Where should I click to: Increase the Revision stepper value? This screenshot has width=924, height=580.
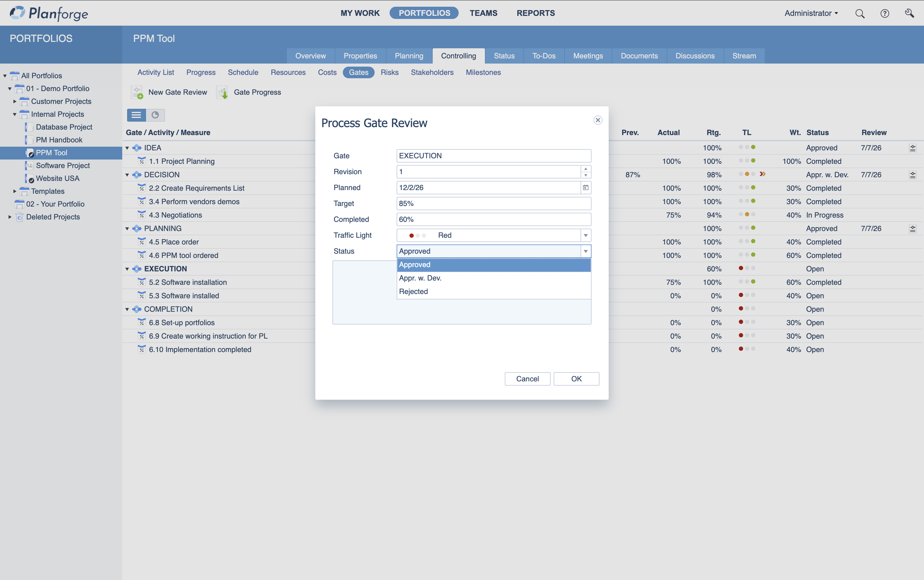pos(586,169)
